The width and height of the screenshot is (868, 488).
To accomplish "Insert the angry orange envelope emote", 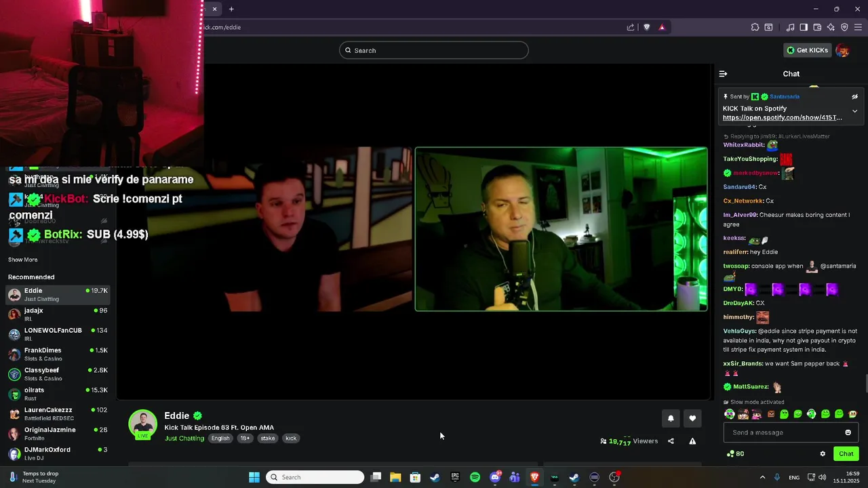I will pos(771,414).
